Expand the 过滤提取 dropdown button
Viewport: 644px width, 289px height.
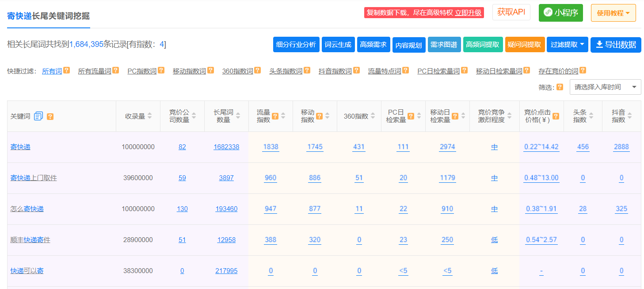(x=567, y=45)
